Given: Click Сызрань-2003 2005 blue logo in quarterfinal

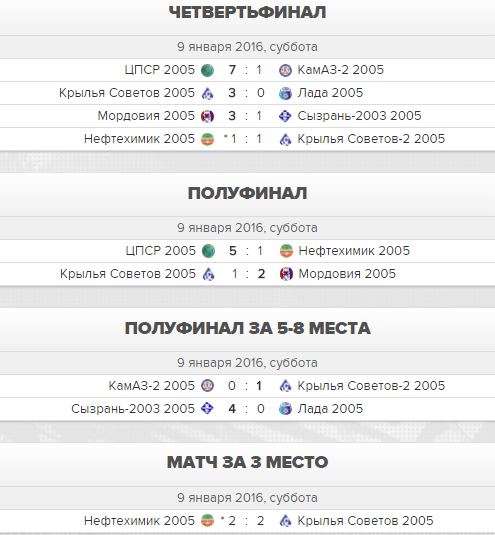Looking at the screenshot, I should tap(285, 116).
